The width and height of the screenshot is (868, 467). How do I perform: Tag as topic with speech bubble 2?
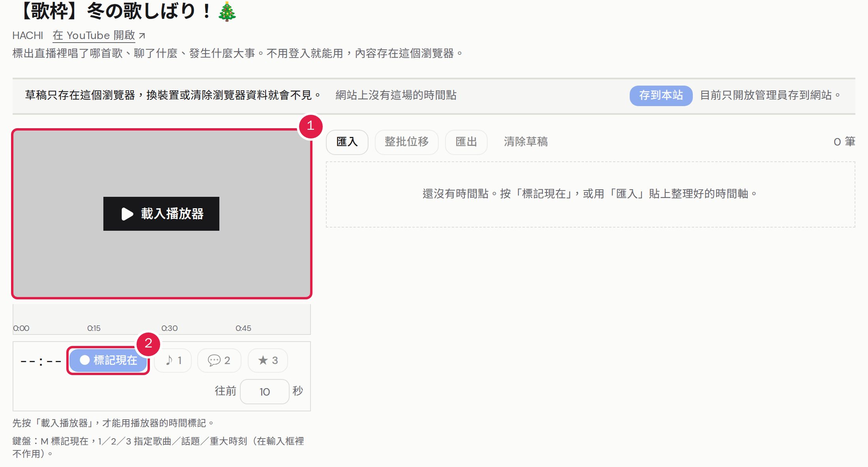point(219,361)
